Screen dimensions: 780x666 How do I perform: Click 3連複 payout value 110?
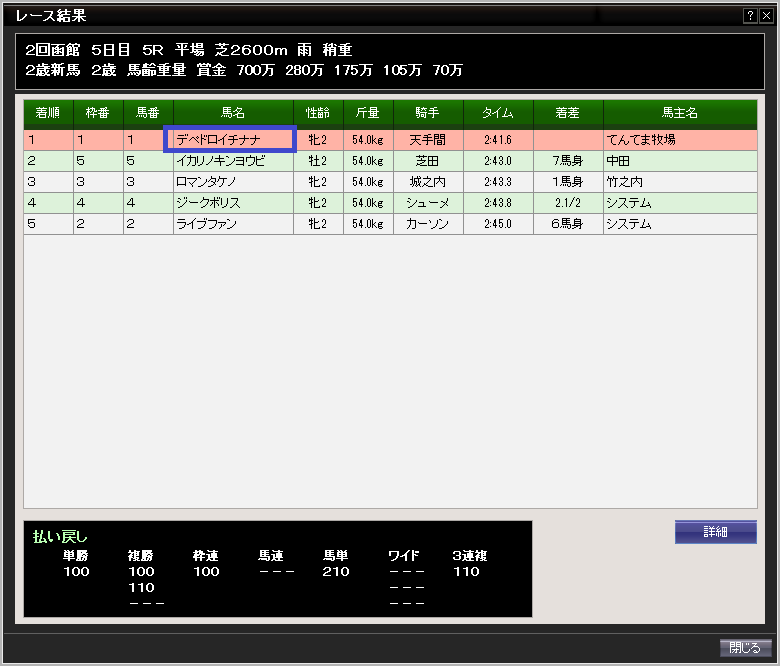click(466, 571)
